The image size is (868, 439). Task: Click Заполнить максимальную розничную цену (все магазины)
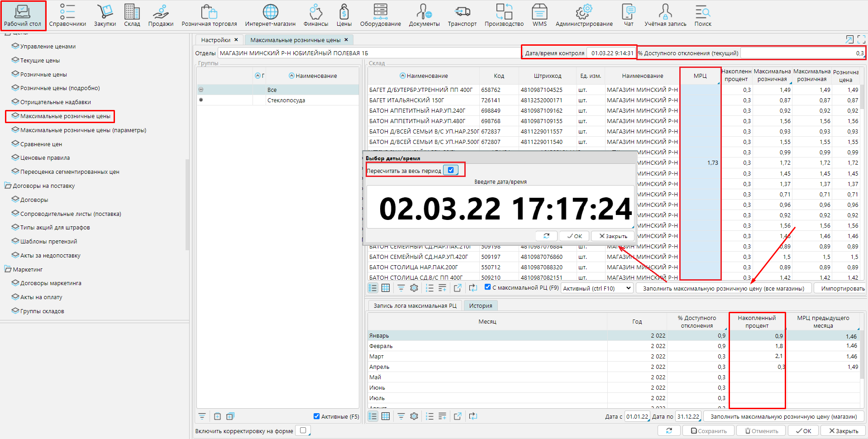tap(723, 288)
